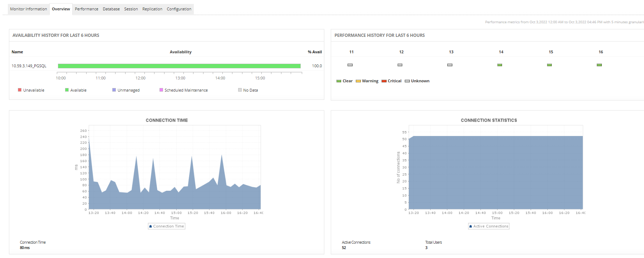
Task: Click the hour 15 clear status icon
Action: click(549, 65)
